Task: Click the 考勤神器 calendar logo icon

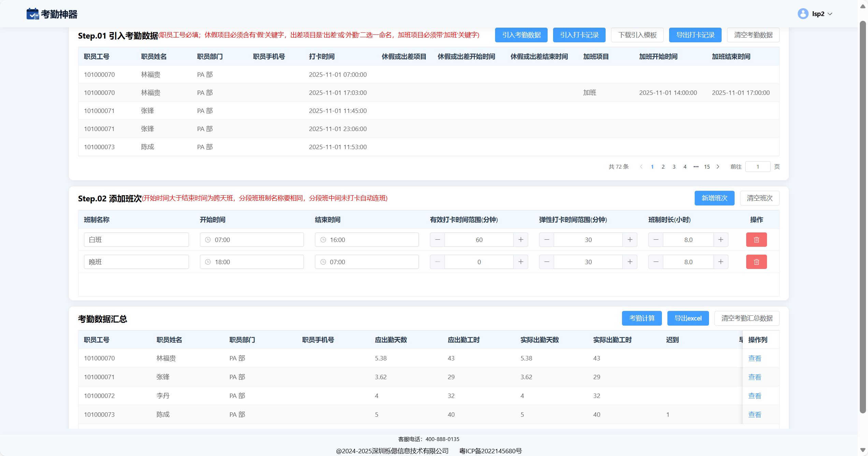Action: pyautogui.click(x=33, y=14)
